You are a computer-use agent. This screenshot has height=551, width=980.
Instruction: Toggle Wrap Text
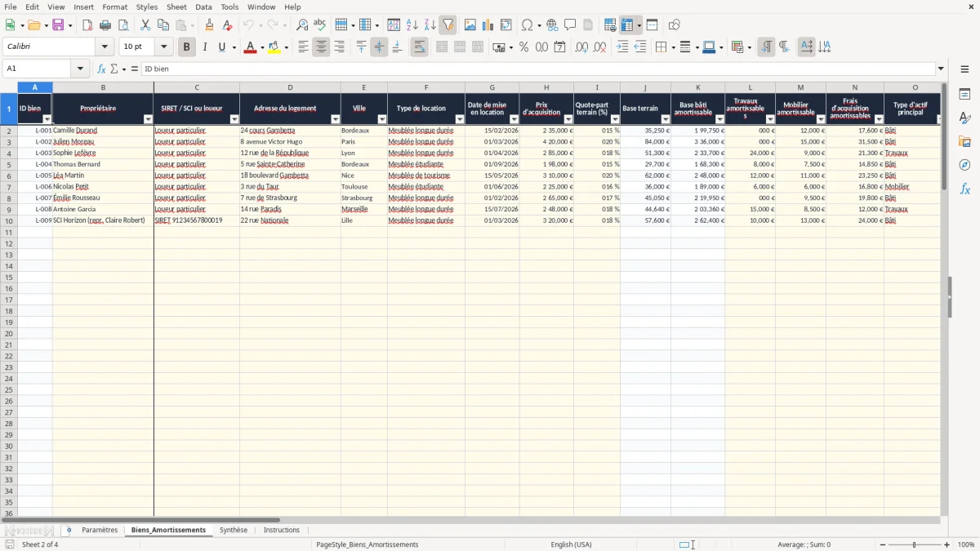pos(419,47)
